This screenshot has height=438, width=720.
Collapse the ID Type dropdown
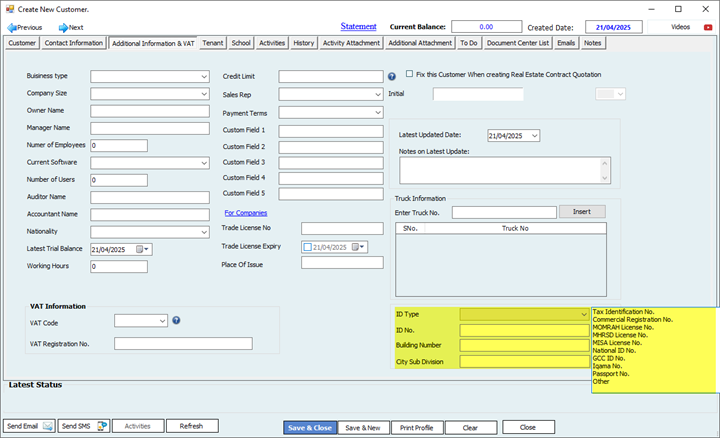[x=584, y=314]
